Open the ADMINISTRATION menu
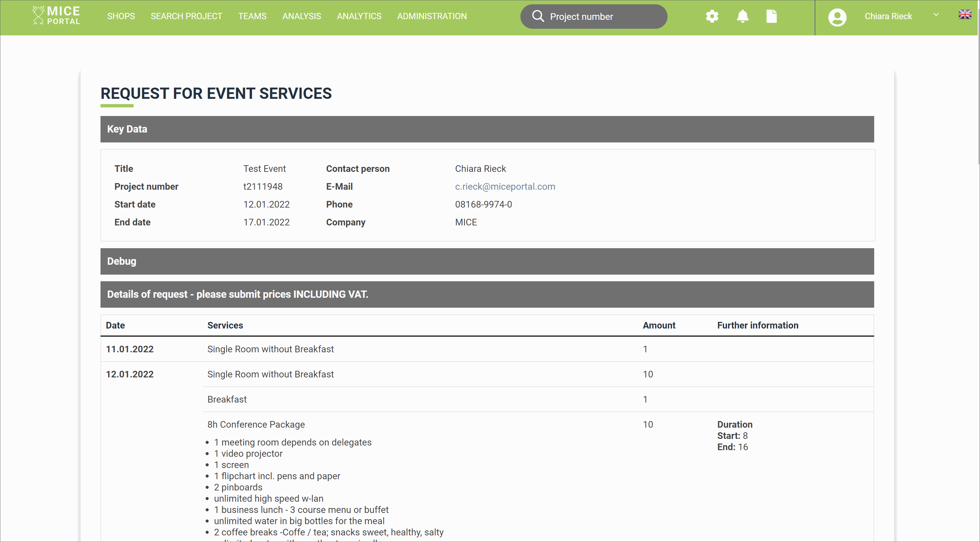Viewport: 980px width, 542px height. tap(432, 16)
